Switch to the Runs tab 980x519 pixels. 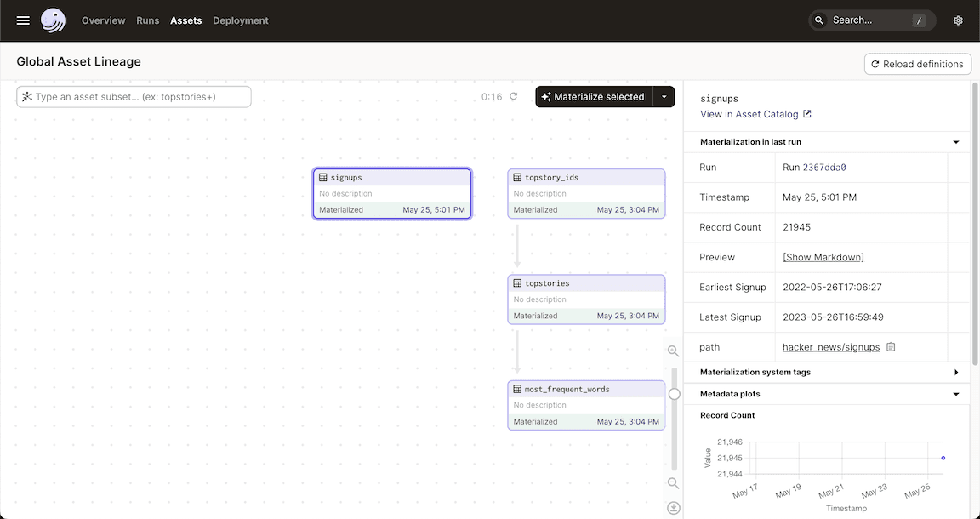tap(147, 20)
